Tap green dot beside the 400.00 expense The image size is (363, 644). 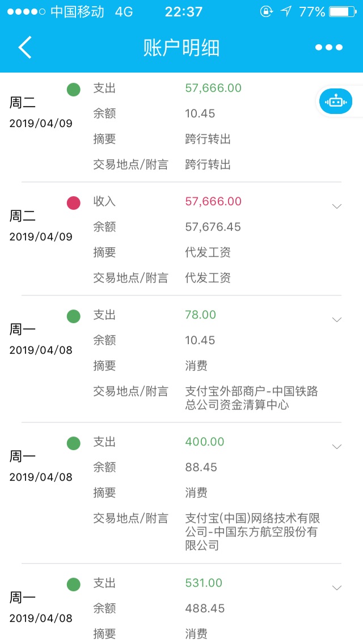74,443
